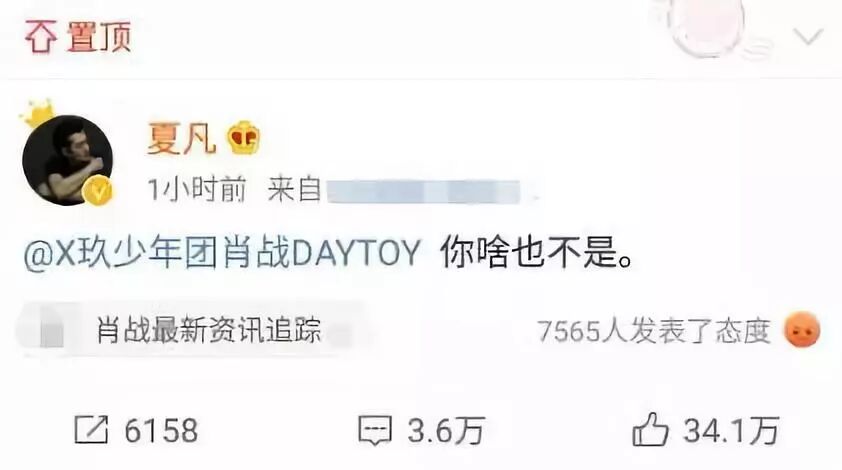The image size is (842, 470).
Task: Click the blurred topic card thumbnail
Action: [51, 331]
